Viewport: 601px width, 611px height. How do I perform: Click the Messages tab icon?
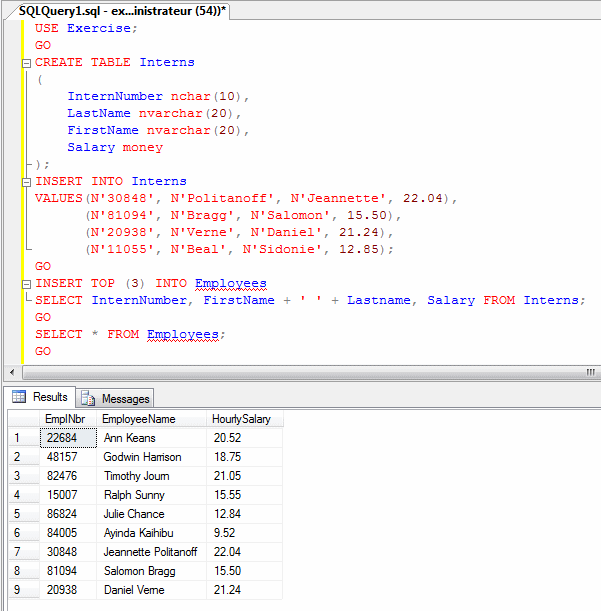pyautogui.click(x=88, y=399)
